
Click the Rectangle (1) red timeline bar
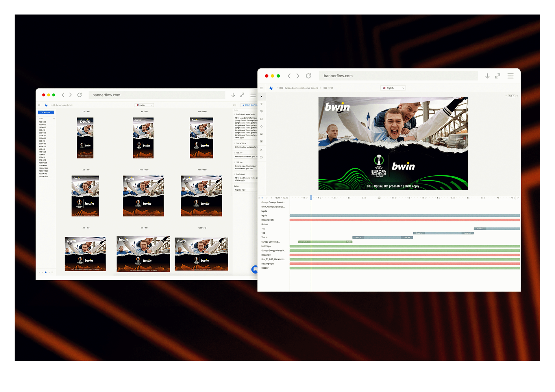point(405,264)
